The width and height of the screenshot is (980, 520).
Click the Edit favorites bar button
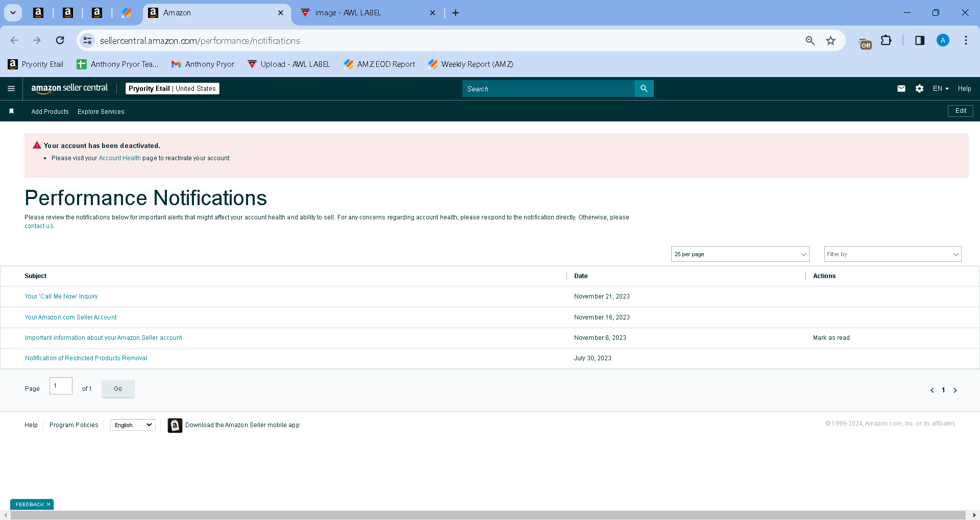click(961, 111)
